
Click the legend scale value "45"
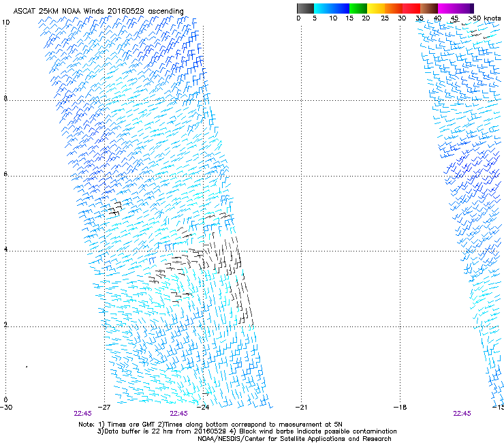(454, 18)
